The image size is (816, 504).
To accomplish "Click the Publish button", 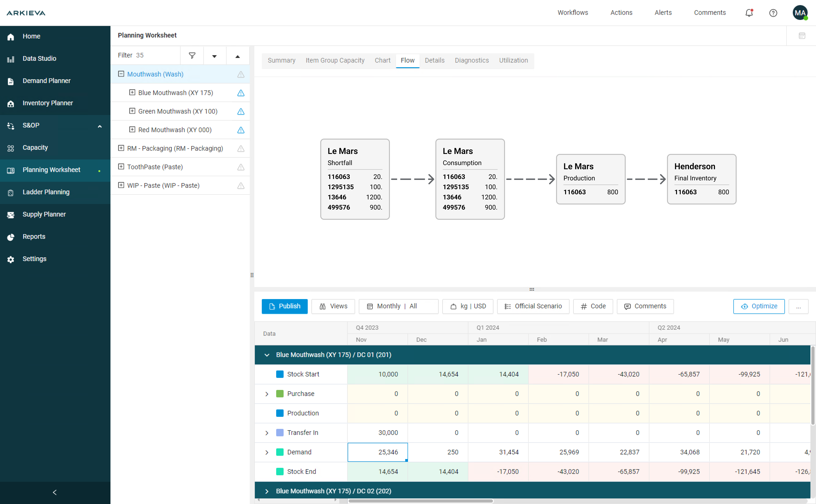I will point(284,306).
